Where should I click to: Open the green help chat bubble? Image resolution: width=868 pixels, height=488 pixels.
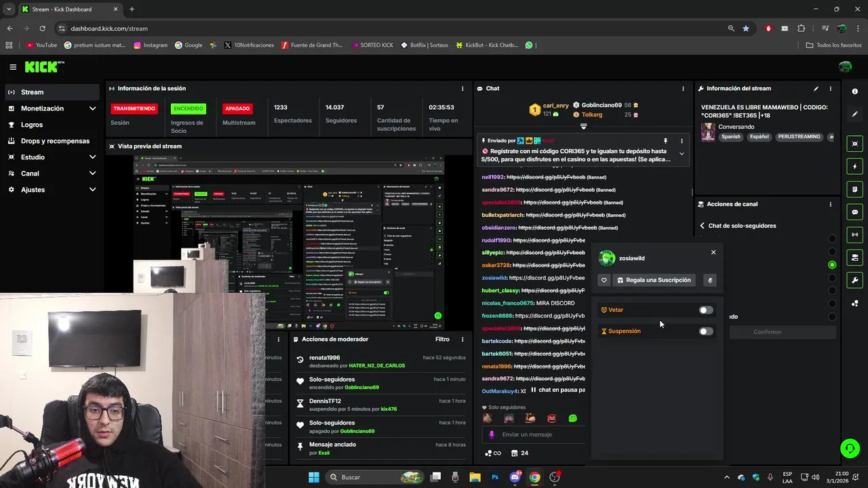(849, 448)
